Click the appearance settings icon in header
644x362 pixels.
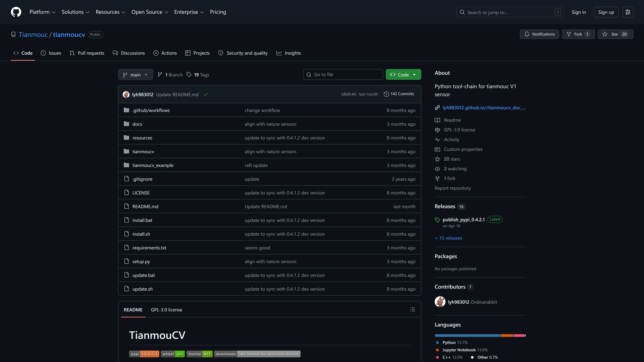point(628,12)
